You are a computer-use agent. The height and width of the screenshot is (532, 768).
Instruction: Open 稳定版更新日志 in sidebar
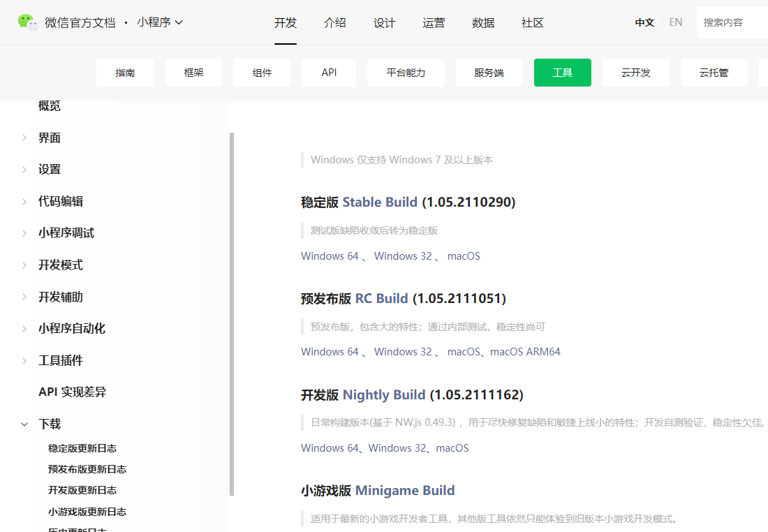[x=82, y=448]
